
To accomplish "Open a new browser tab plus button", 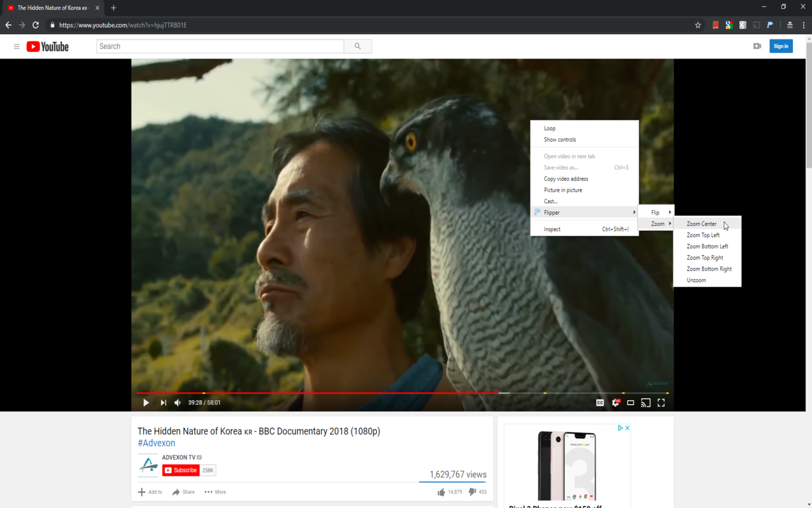I will (114, 8).
